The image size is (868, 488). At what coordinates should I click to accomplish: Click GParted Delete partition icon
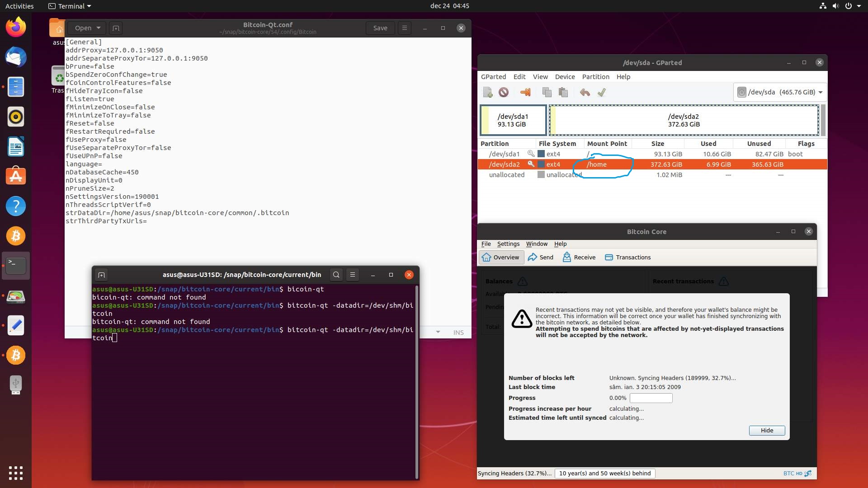point(504,92)
